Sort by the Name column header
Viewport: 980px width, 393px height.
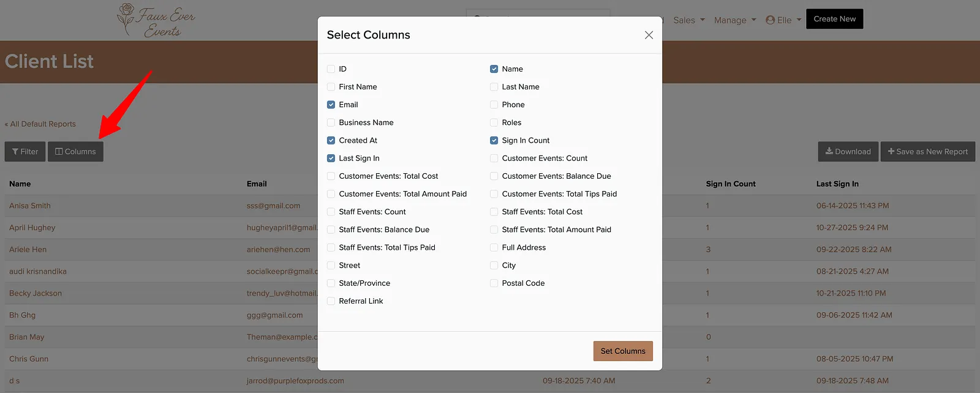pos(20,184)
